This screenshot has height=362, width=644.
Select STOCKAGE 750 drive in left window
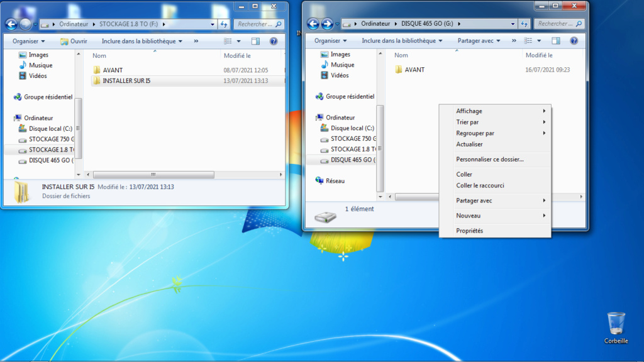[47, 139]
